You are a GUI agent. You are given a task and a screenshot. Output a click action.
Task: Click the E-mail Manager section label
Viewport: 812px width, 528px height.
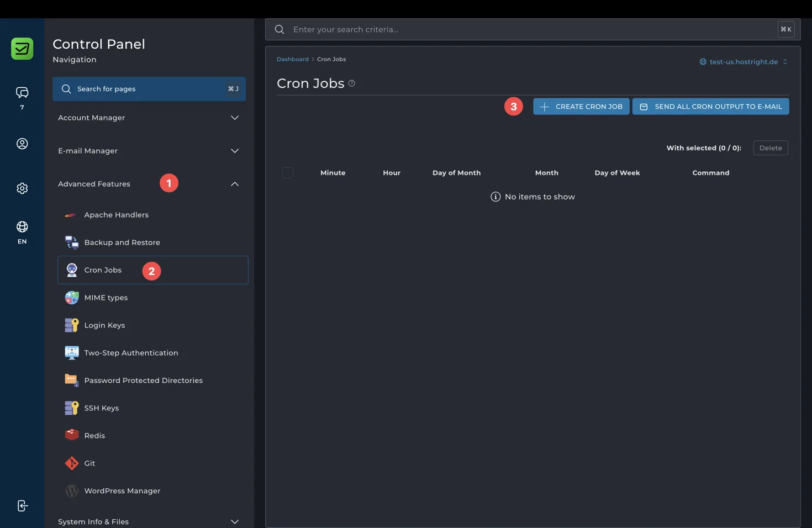point(88,151)
